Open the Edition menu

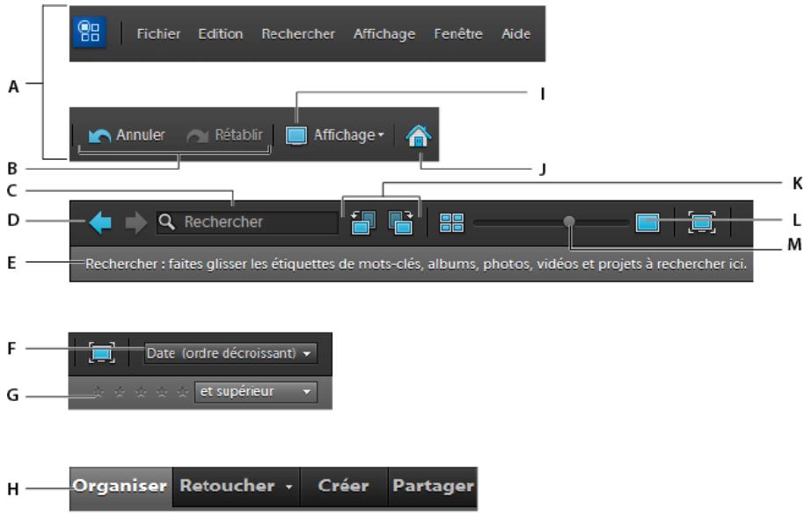click(x=221, y=34)
